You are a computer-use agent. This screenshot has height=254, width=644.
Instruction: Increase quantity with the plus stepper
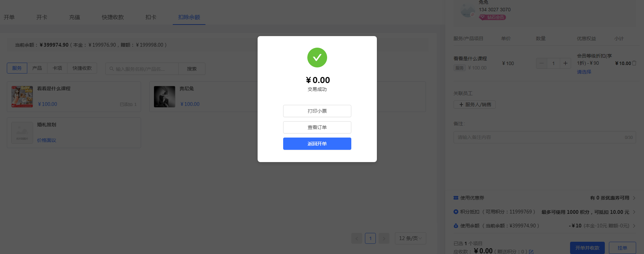(x=565, y=63)
